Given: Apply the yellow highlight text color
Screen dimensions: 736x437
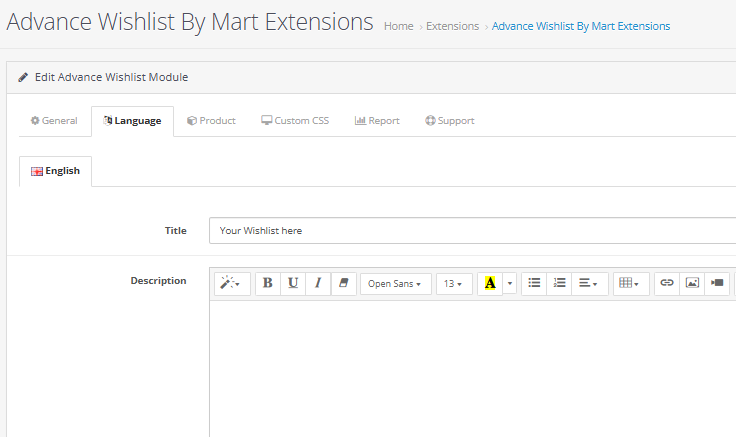Looking at the screenshot, I should 490,283.
